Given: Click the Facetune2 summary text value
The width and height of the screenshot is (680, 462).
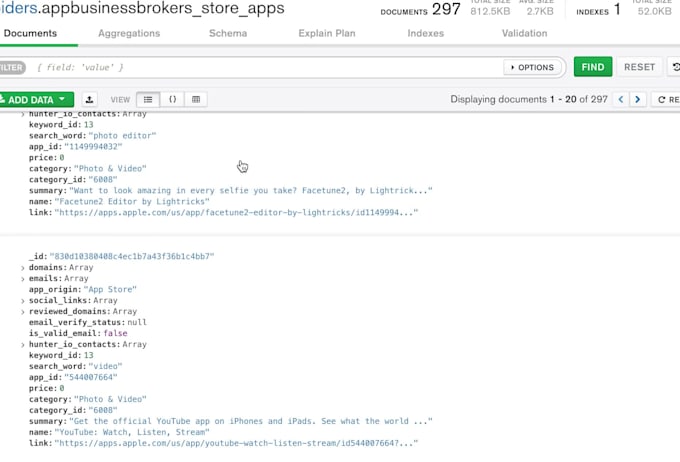Looking at the screenshot, I should pos(251,190).
